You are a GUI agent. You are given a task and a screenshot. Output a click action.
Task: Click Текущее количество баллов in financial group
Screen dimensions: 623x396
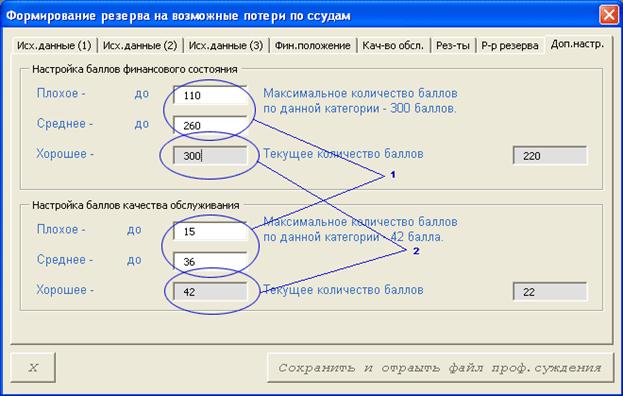pyautogui.click(x=343, y=154)
